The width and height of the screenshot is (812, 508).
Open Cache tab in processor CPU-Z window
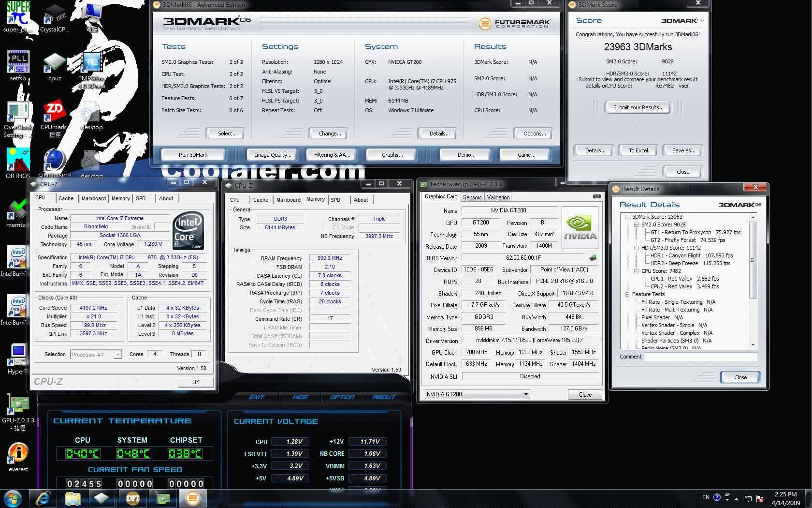click(x=66, y=198)
